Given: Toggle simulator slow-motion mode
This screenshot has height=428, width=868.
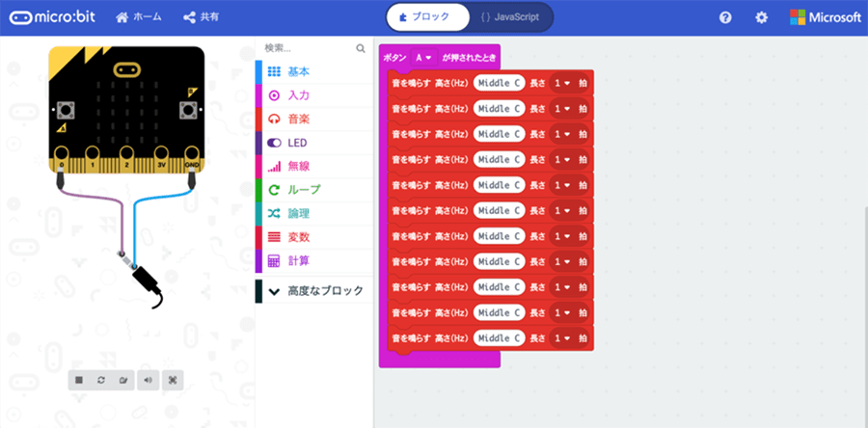Looking at the screenshot, I should coord(122,380).
